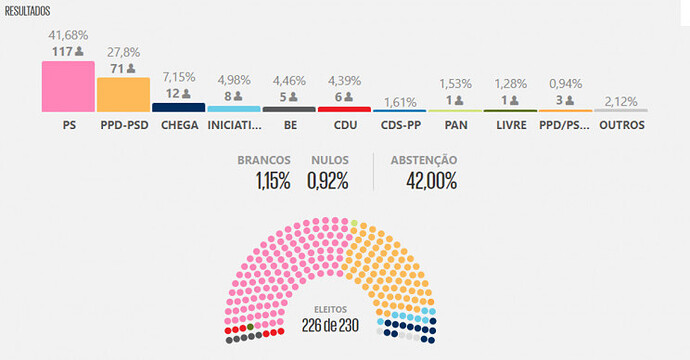Click the ELEITOS 226 de 230 counter
The width and height of the screenshot is (690, 360).
pos(330,320)
